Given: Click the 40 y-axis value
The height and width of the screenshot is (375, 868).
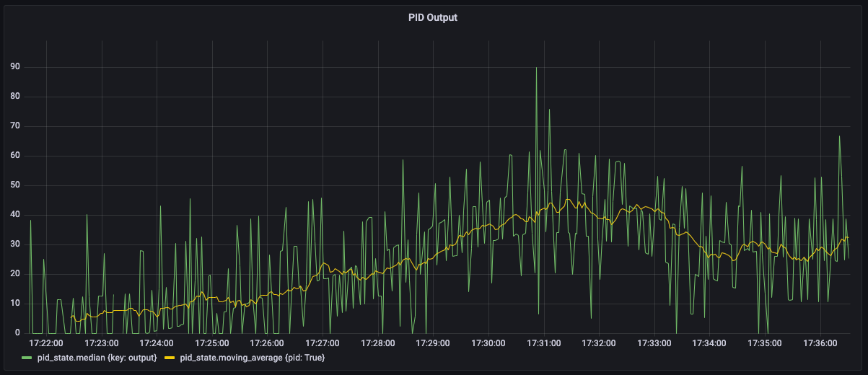Looking at the screenshot, I should pyautogui.click(x=14, y=215).
